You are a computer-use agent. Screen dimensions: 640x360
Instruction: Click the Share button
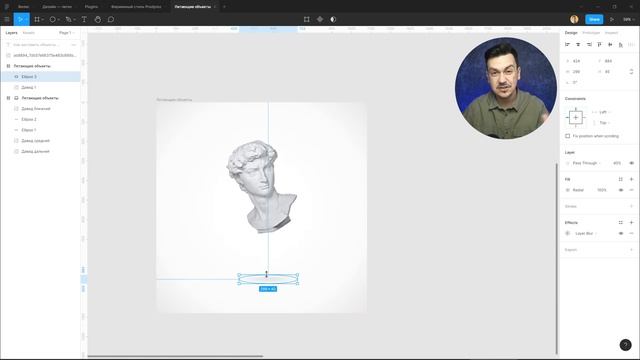pyautogui.click(x=594, y=19)
